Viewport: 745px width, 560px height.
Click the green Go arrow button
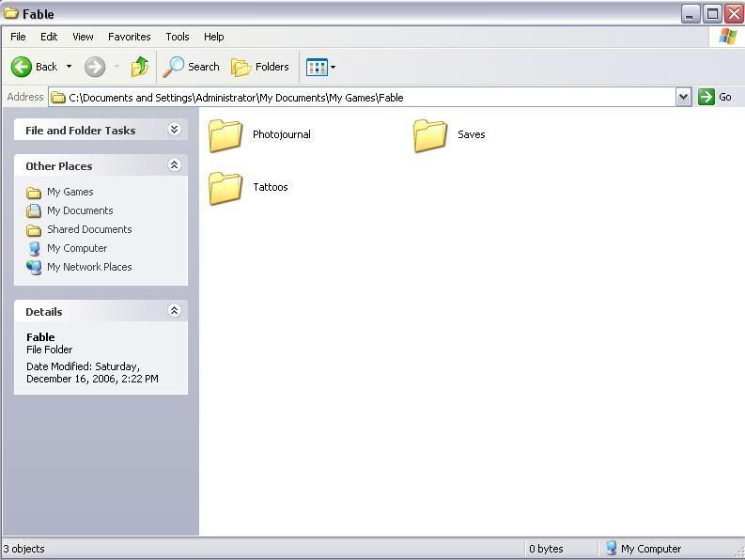tap(706, 97)
